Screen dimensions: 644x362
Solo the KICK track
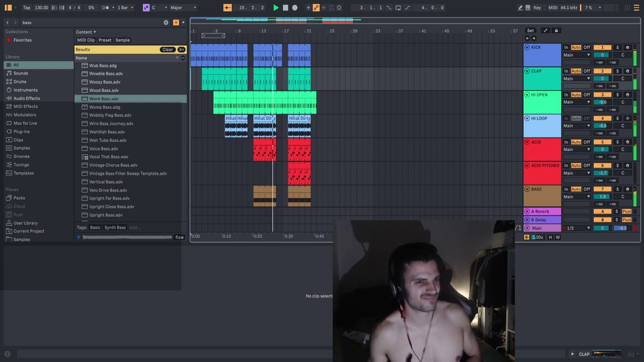coord(617,47)
